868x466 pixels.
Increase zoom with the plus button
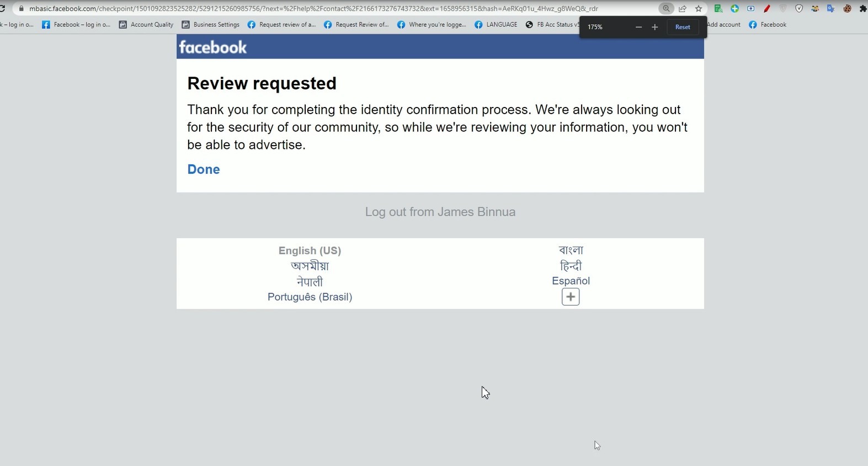tap(655, 27)
